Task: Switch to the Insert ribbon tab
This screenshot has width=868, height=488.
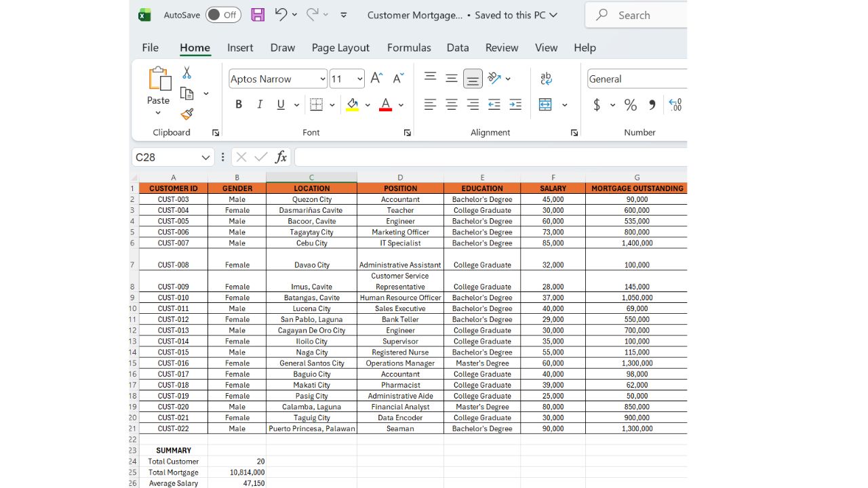Action: (240, 47)
